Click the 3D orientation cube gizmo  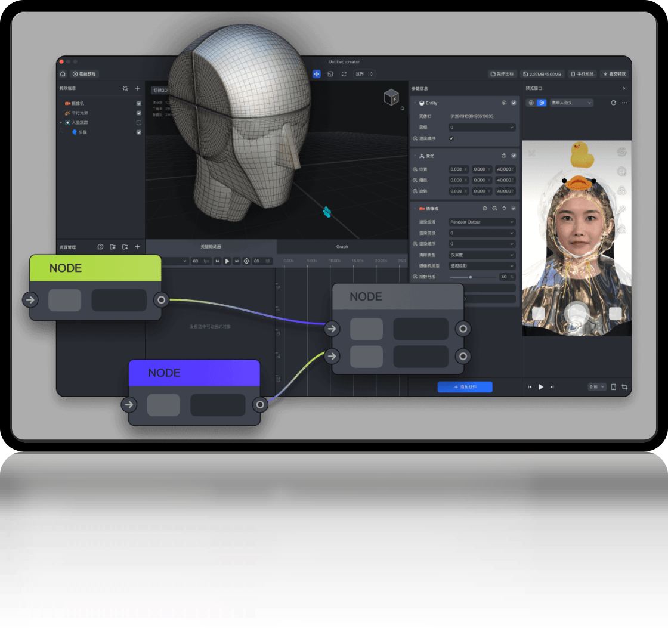tap(391, 97)
